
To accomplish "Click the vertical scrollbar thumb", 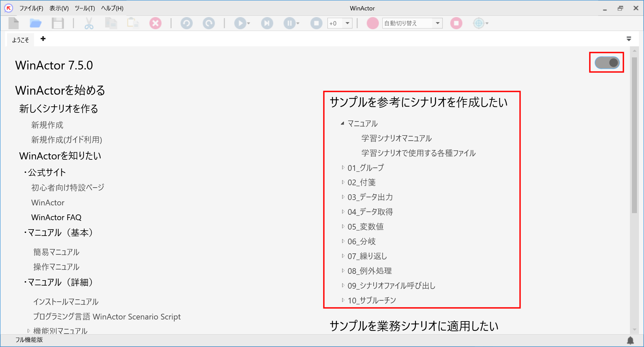I will coord(634,135).
